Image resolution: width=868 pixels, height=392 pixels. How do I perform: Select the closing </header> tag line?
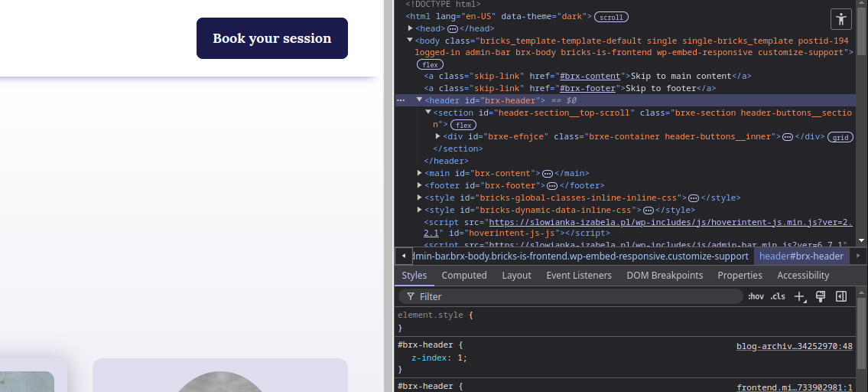(446, 162)
